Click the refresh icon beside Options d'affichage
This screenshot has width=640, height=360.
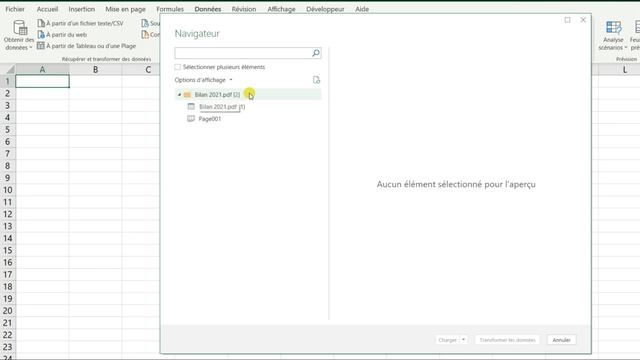pyautogui.click(x=316, y=80)
